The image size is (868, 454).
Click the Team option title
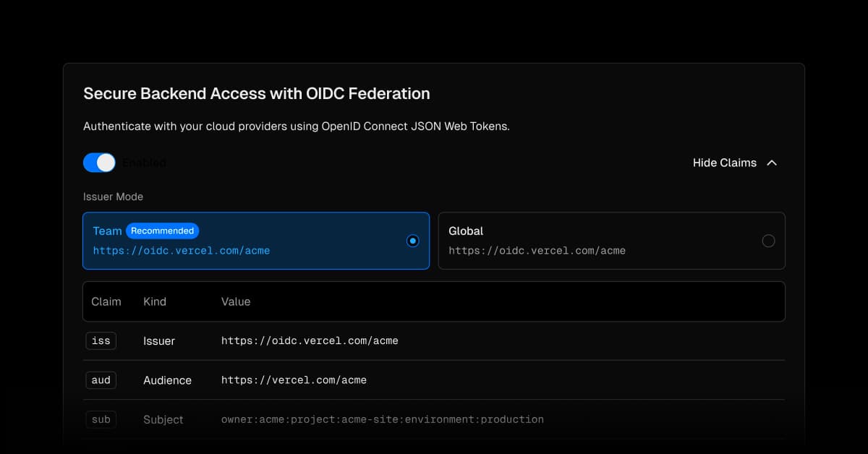(x=107, y=231)
